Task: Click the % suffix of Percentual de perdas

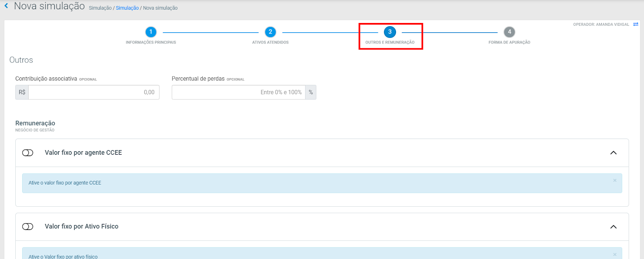Action: click(x=311, y=92)
